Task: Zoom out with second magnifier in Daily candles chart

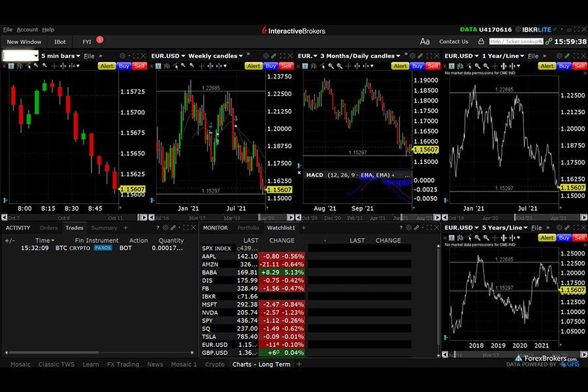Action: click(339, 66)
